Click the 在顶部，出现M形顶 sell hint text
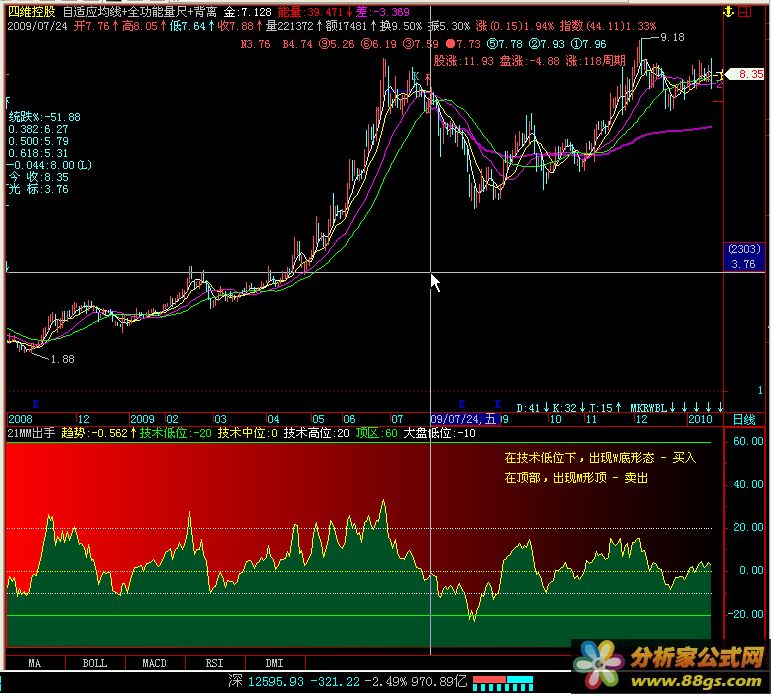Image resolution: width=773 pixels, height=696 pixels. (x=576, y=478)
